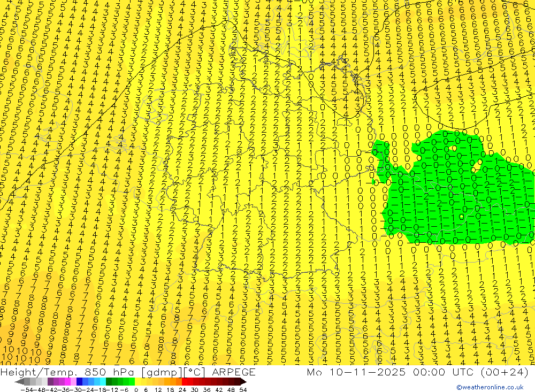This screenshot has width=535, height=392.
Task: Click the 12 legend label
Action: coord(158,390)
